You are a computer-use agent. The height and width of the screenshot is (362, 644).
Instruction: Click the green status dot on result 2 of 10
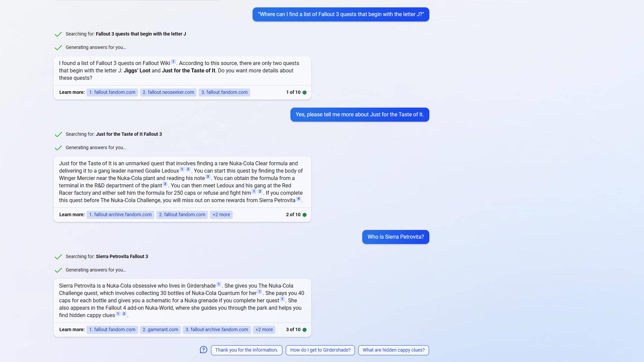(x=305, y=215)
